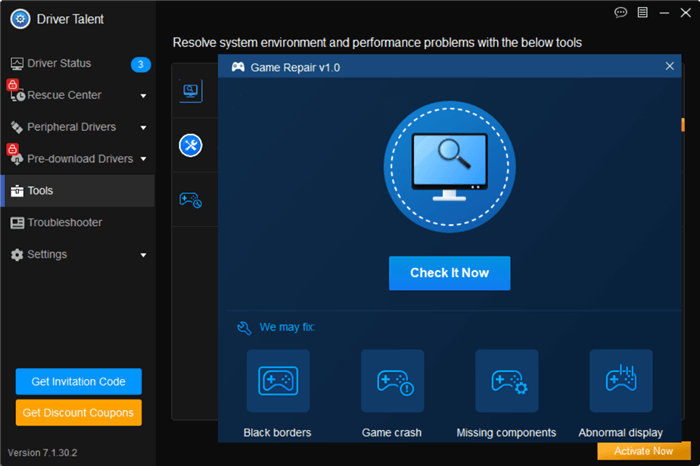Minimize the Driver Talent window
Viewport: 700px width, 466px height.
[664, 13]
